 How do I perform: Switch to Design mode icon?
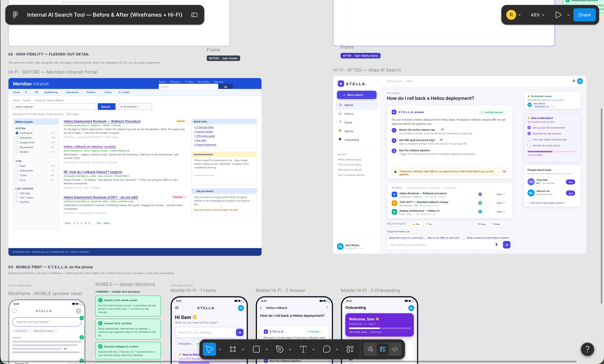point(383,349)
